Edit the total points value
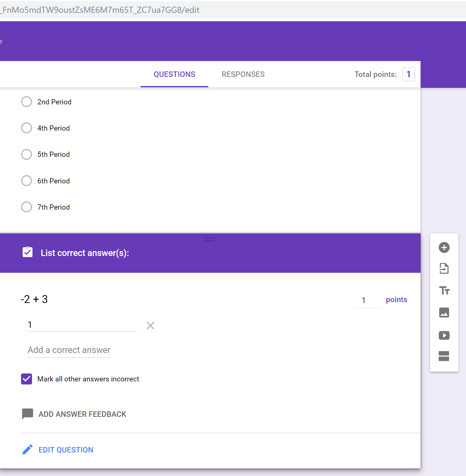This screenshot has height=476, width=466. (x=408, y=74)
